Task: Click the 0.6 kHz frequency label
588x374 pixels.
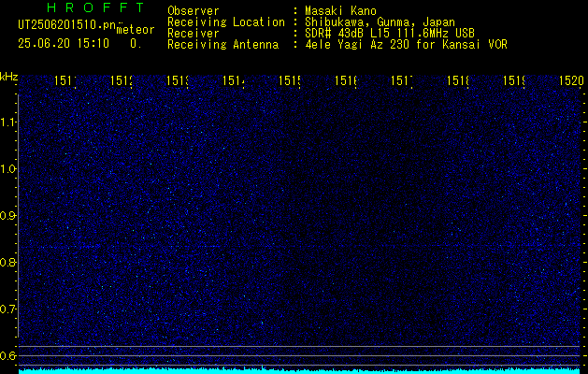Action: pos(7,355)
